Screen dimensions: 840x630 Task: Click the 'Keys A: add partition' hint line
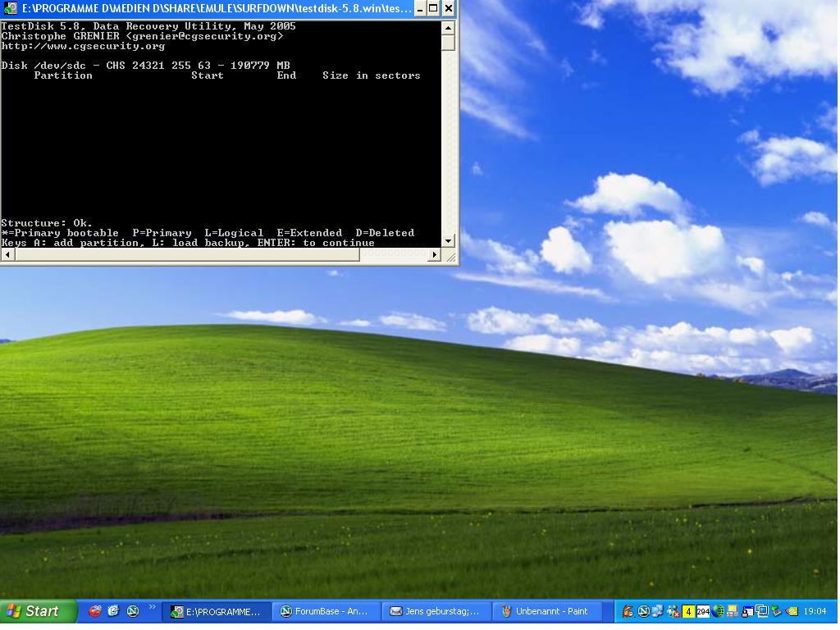(x=188, y=243)
